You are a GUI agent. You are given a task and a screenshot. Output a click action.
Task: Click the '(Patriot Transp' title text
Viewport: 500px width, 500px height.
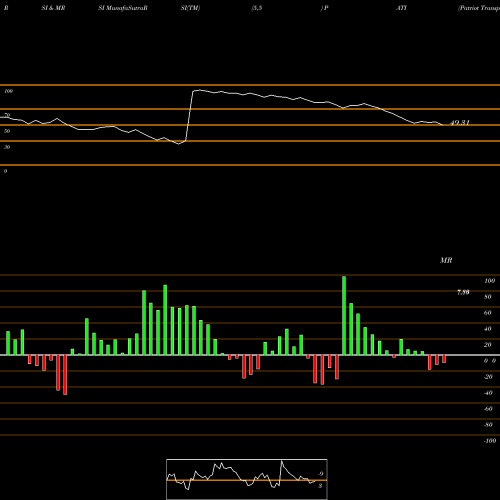[479, 8]
